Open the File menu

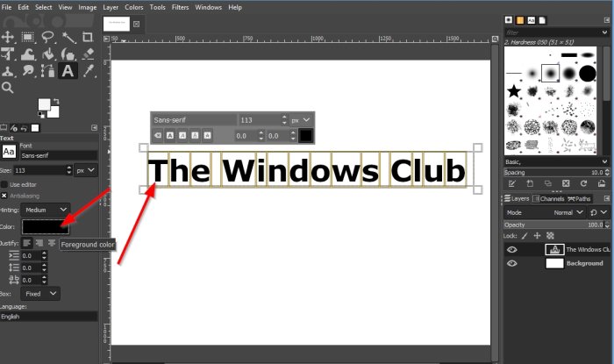coord(7,7)
